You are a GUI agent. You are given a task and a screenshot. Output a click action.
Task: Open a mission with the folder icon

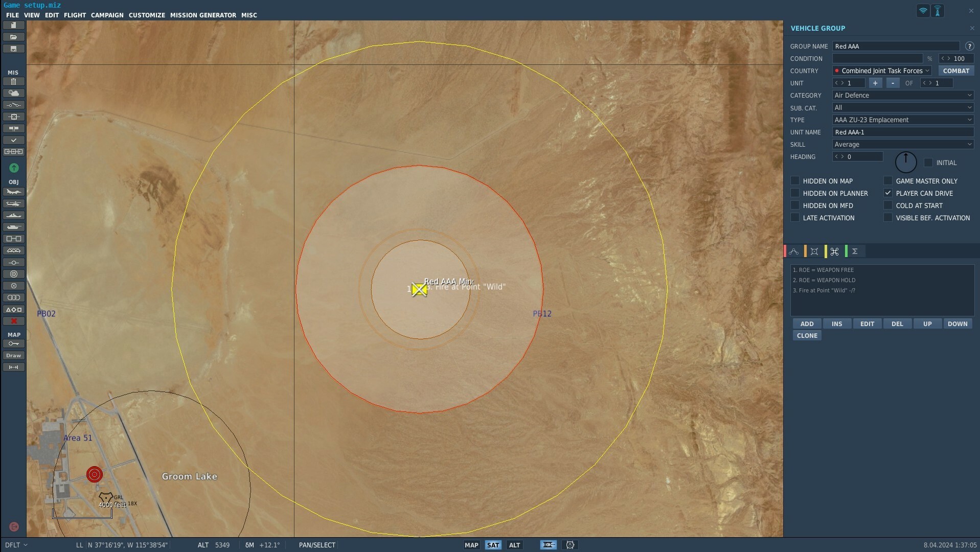coord(14,37)
